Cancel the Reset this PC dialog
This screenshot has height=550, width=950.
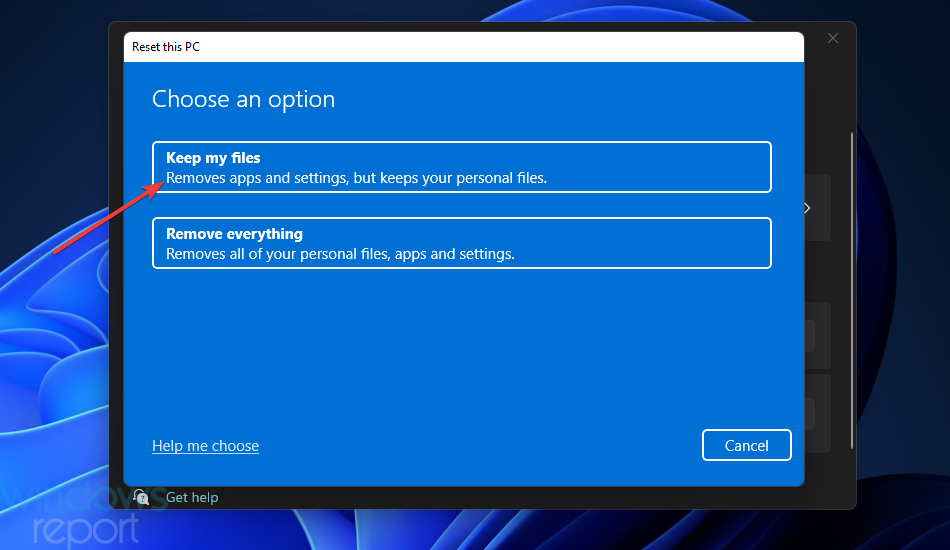[x=746, y=445]
